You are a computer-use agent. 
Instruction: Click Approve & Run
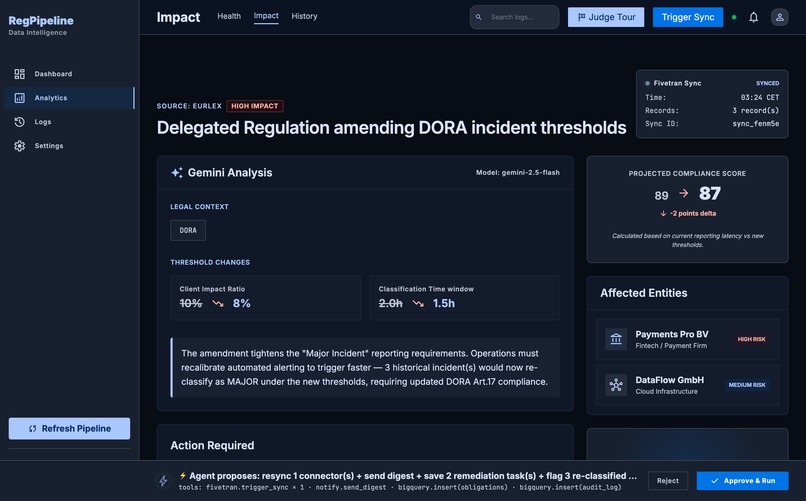tap(743, 481)
